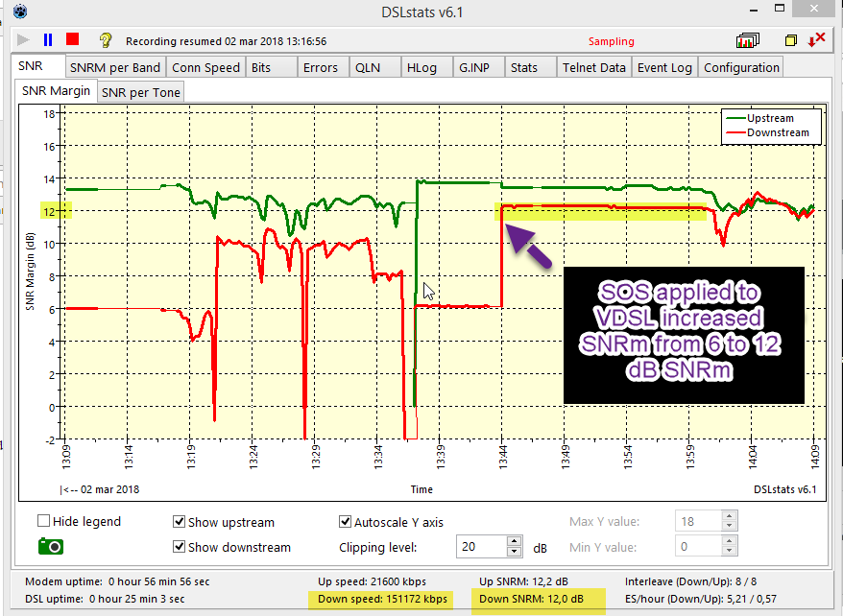Uncheck Show downstream
This screenshot has width=843, height=616.
179,547
